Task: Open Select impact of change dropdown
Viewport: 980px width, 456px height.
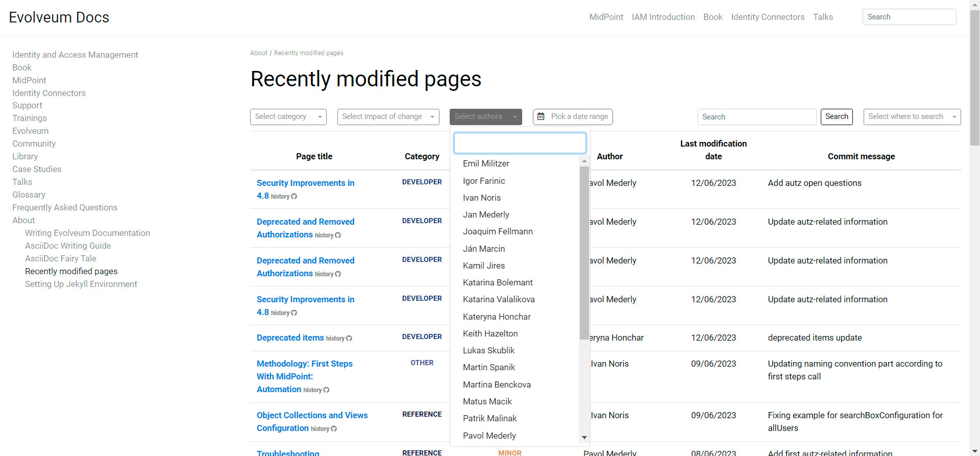Action: pyautogui.click(x=388, y=116)
